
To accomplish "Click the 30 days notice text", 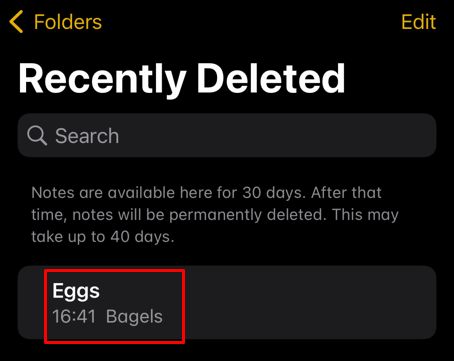I will click(215, 215).
